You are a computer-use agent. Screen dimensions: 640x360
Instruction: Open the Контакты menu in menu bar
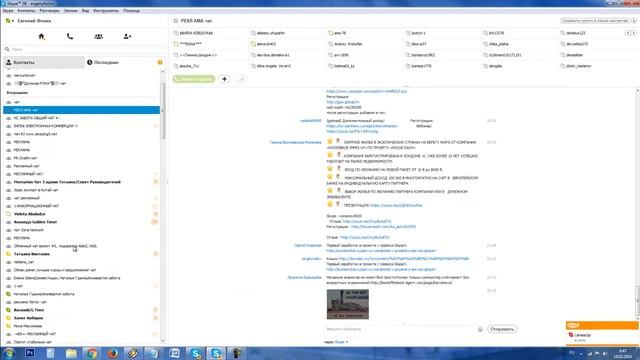pyautogui.click(x=26, y=11)
